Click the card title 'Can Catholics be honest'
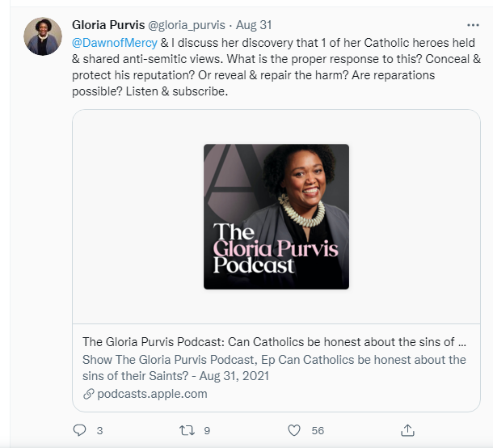The width and height of the screenshot is (493, 448). coord(275,341)
